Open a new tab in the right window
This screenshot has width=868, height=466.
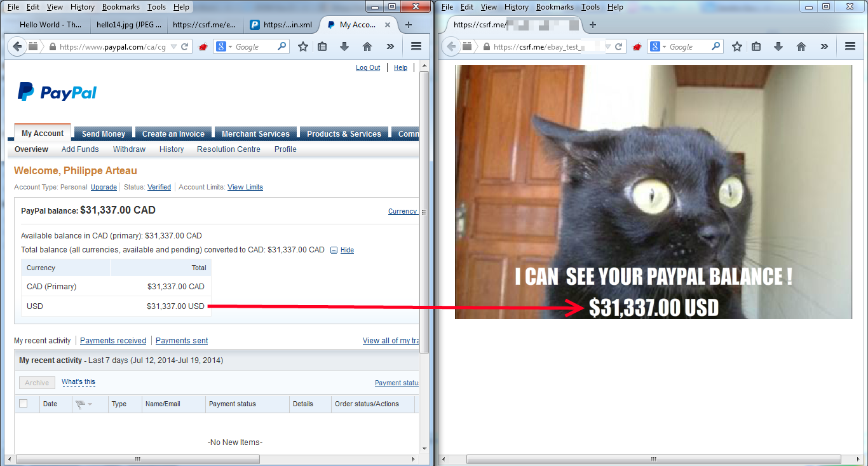coord(593,25)
